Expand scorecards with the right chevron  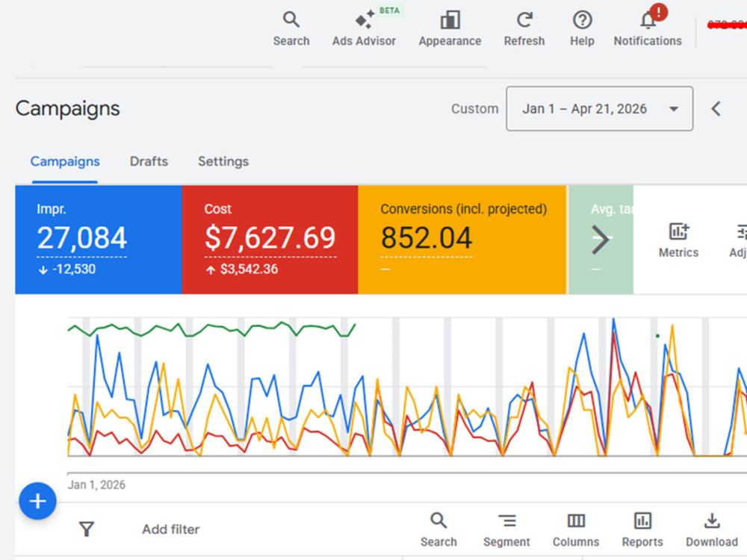point(601,240)
